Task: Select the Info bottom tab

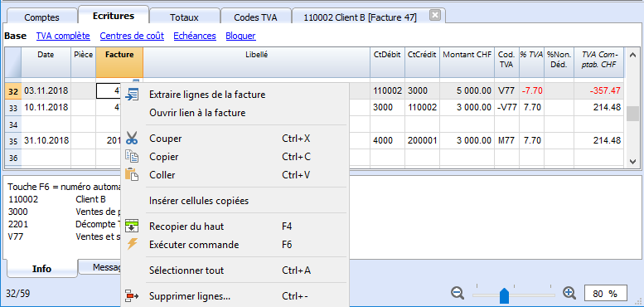Action: pyautogui.click(x=42, y=269)
